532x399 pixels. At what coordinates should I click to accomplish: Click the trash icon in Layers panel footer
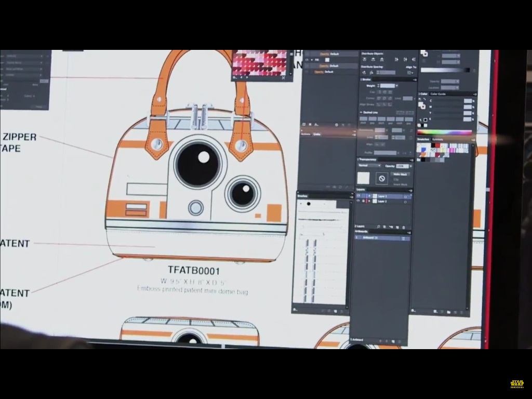403,227
